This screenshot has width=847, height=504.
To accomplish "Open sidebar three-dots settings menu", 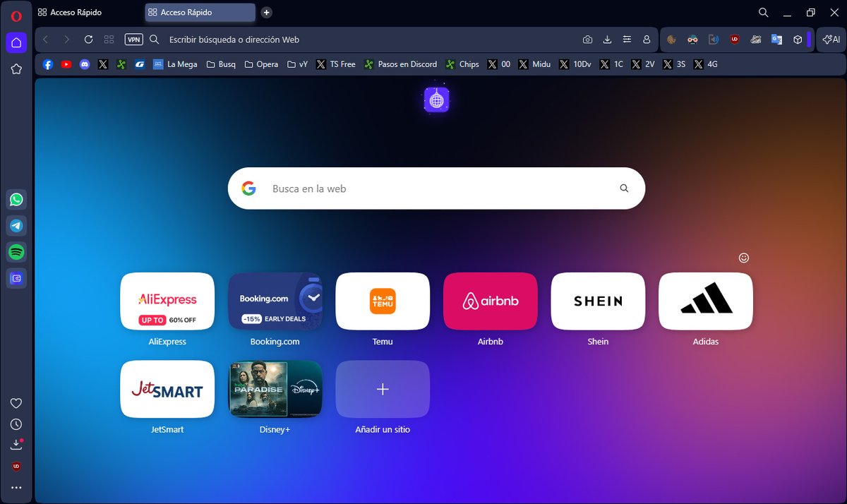I will click(16, 488).
